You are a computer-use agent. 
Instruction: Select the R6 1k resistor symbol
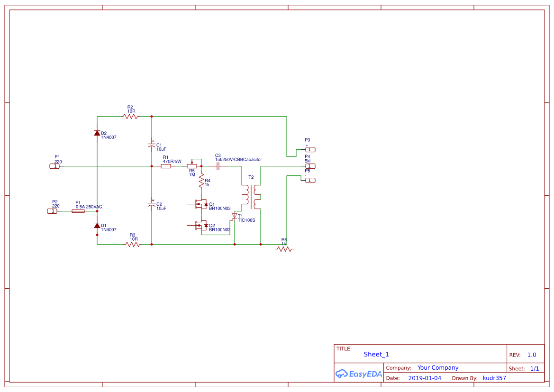284,249
